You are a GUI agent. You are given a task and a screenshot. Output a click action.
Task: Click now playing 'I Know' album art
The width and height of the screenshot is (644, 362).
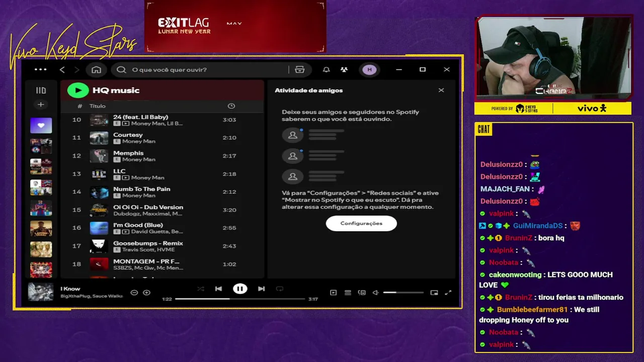coord(40,292)
